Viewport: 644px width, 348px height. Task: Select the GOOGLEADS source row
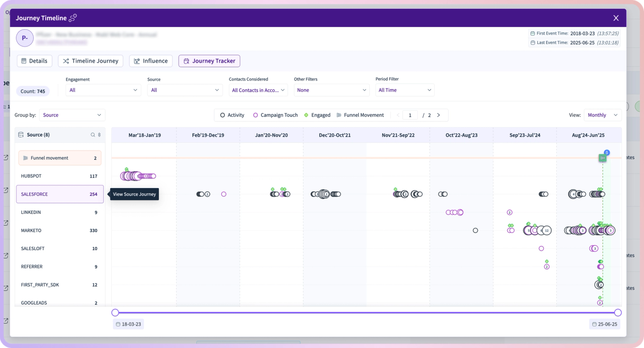point(60,302)
